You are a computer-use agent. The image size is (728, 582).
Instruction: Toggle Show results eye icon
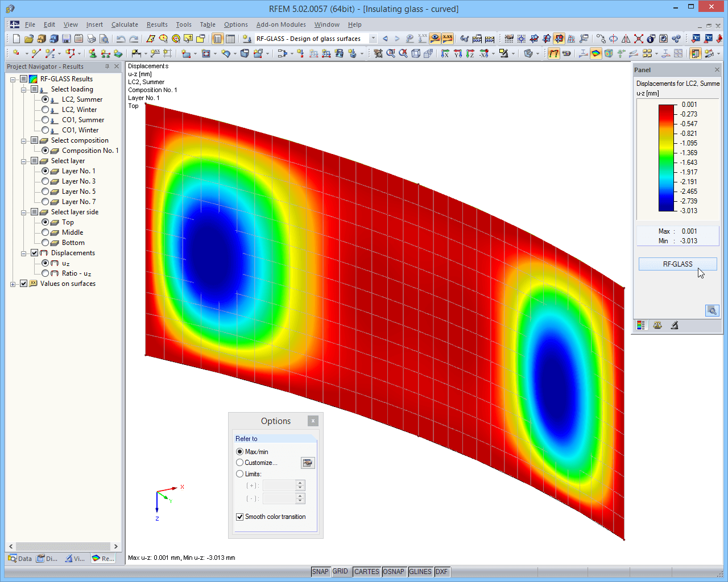pyautogui.click(x=435, y=39)
